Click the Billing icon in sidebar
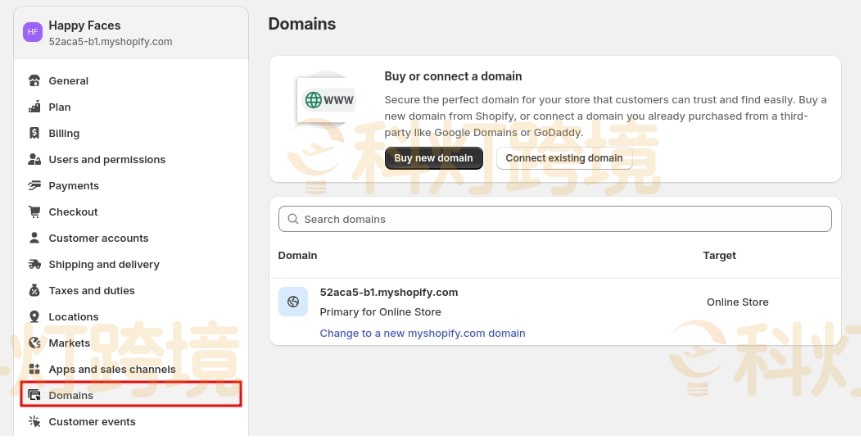Viewport: 861px width, 441px height. 35,133
